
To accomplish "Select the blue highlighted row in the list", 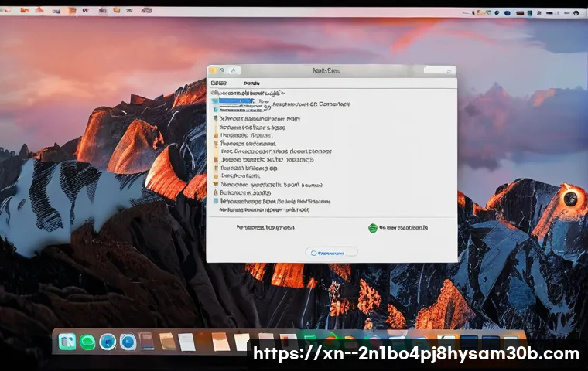I will point(234,101).
